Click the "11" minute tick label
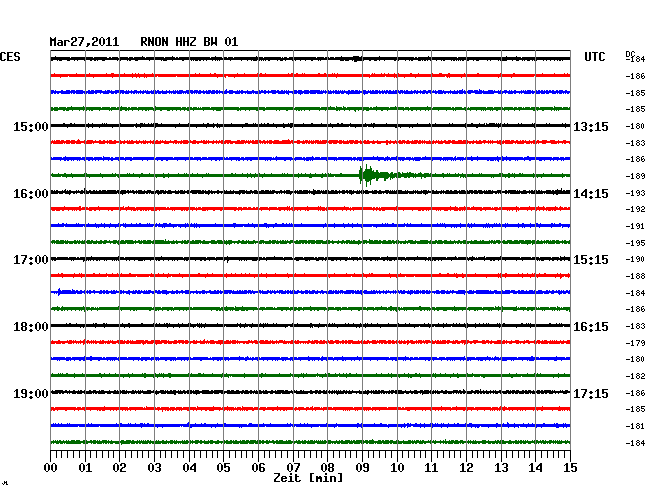The image size is (650, 494). tap(432, 468)
